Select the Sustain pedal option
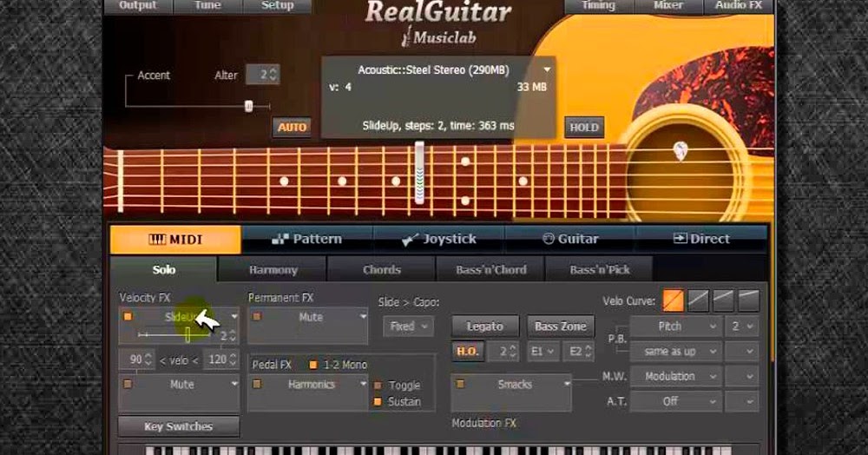This screenshot has height=455, width=868. 378,402
